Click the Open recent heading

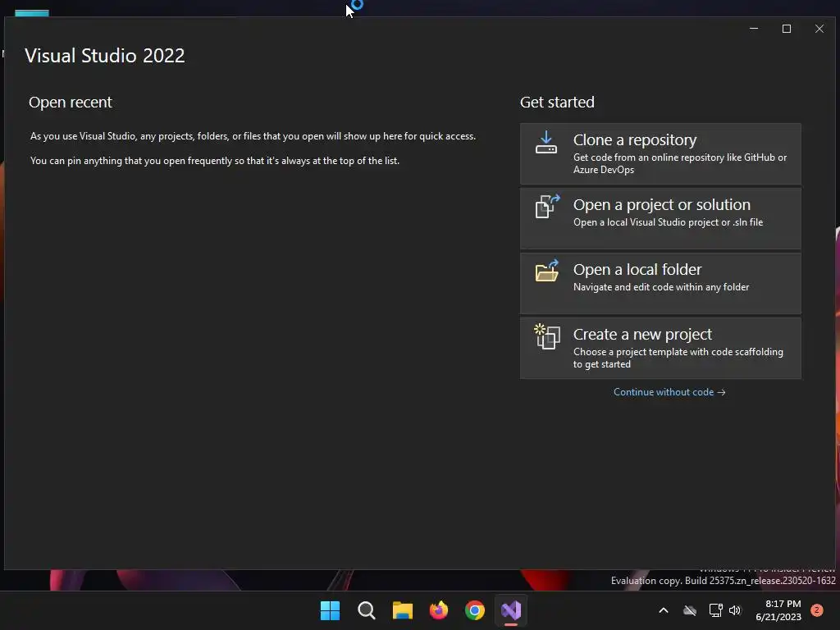(x=71, y=103)
